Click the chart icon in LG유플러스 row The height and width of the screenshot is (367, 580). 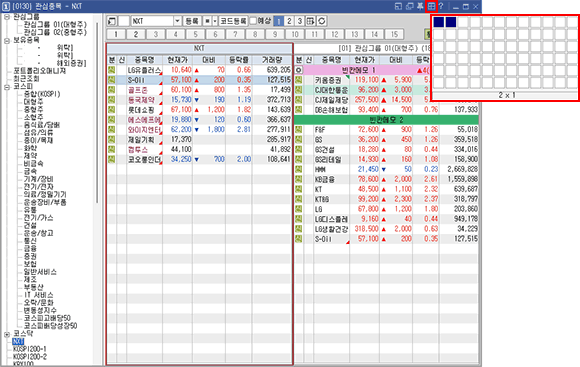click(112, 70)
